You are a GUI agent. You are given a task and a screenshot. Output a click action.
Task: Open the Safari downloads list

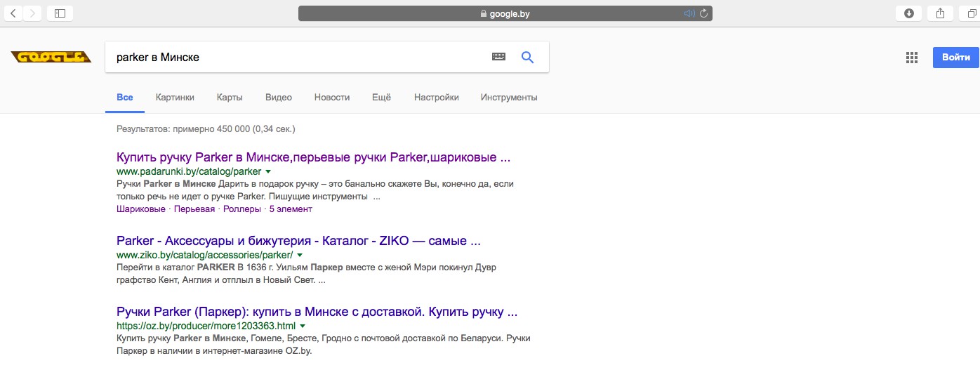point(908,13)
